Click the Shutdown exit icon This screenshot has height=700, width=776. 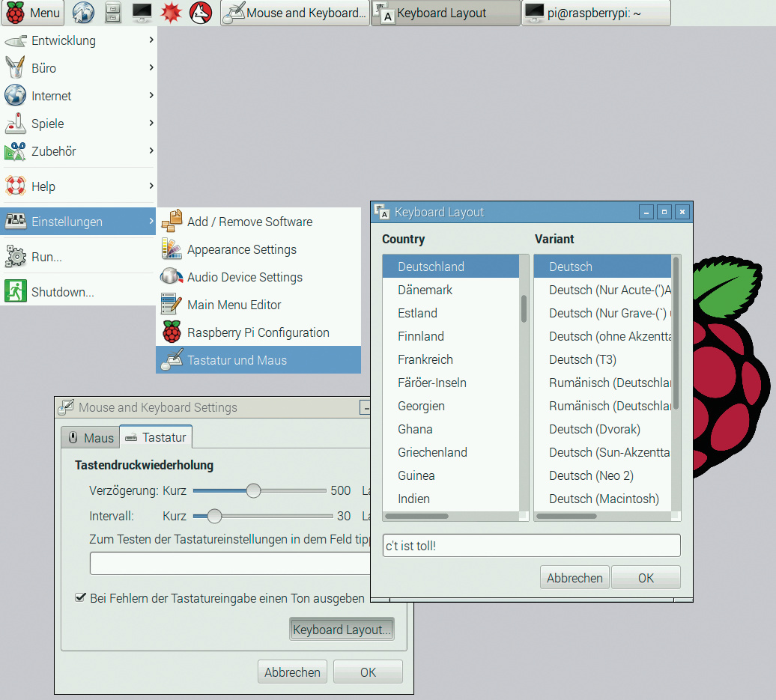point(15,291)
